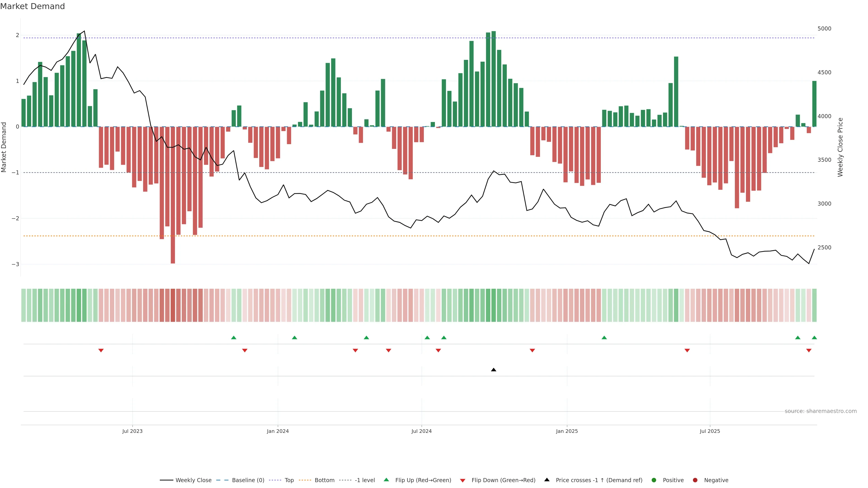Click the black Price crosses -1 legend triangle

click(x=547, y=480)
